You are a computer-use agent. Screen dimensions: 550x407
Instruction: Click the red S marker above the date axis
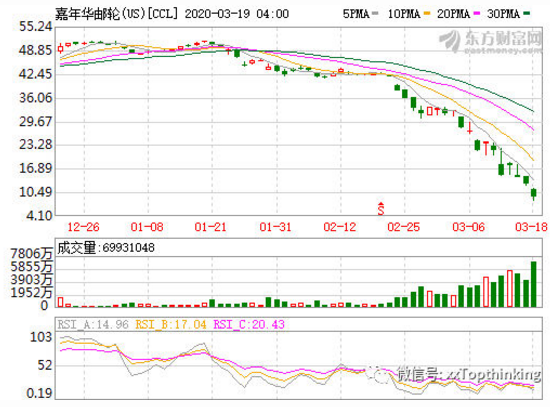click(381, 209)
